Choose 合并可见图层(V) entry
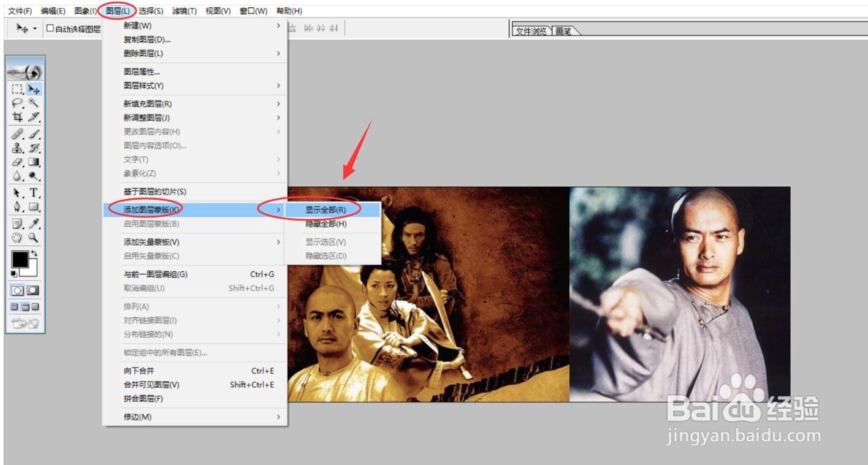868x465 pixels. pyautogui.click(x=194, y=385)
